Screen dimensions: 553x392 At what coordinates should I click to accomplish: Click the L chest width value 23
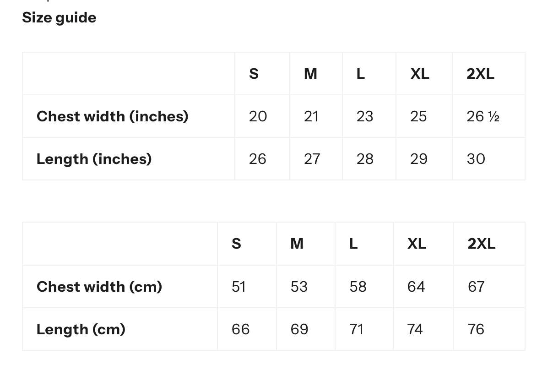point(365,116)
